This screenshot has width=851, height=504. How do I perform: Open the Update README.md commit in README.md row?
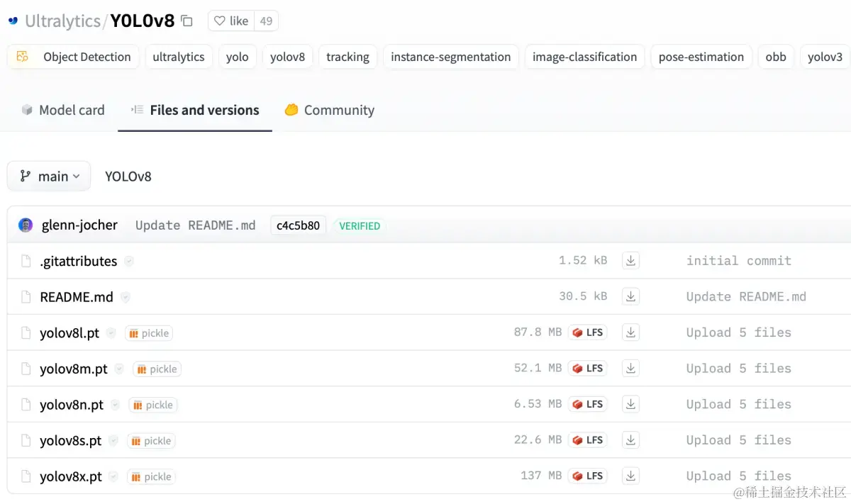pyautogui.click(x=746, y=296)
